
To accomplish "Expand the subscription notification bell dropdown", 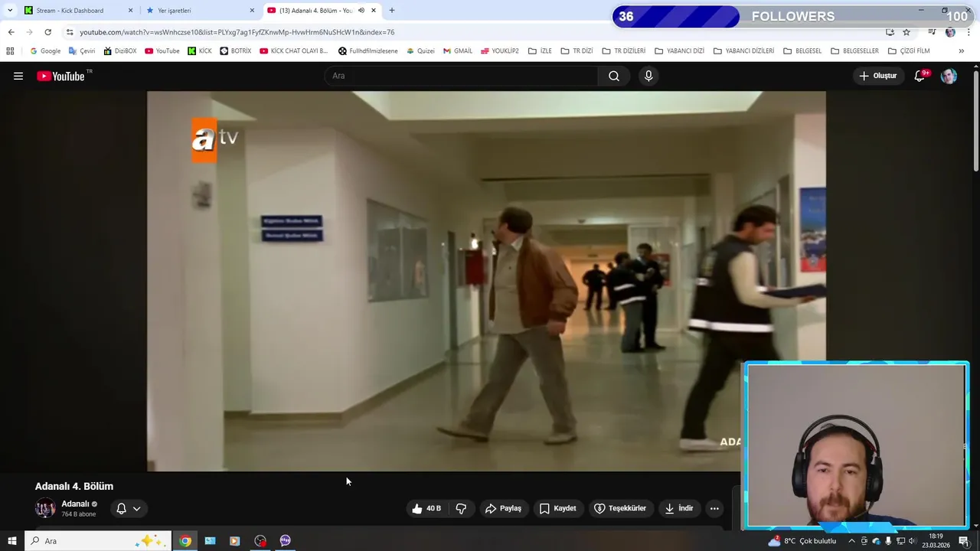I will [x=128, y=508].
